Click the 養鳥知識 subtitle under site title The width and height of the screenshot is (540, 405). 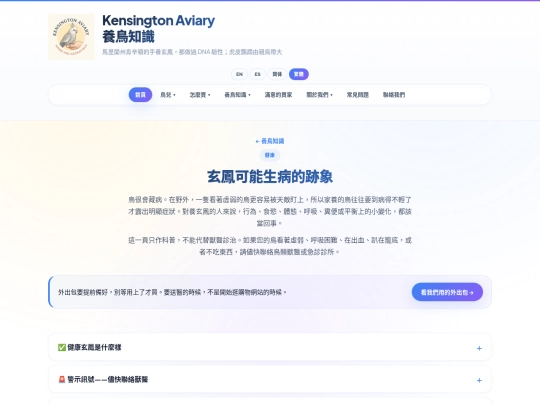(128, 37)
